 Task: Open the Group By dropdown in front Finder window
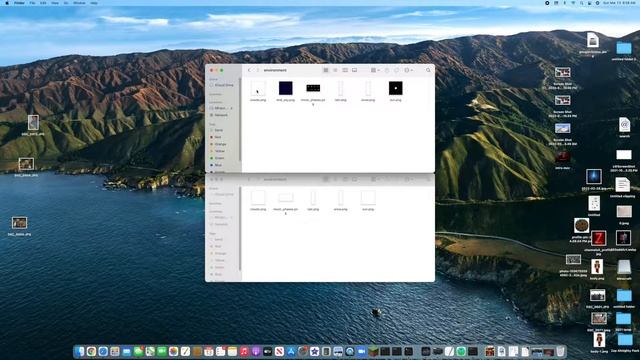pyautogui.click(x=375, y=70)
